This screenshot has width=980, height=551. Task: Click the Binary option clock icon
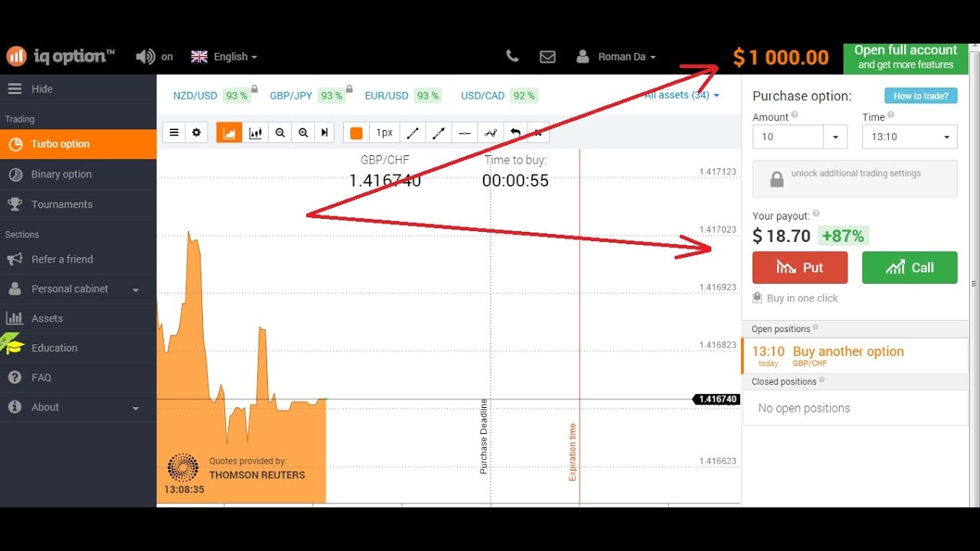tap(15, 174)
